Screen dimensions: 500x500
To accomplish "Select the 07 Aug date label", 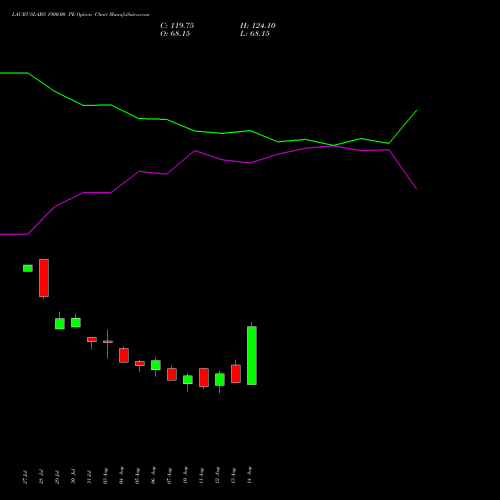I will (x=169, y=476).
